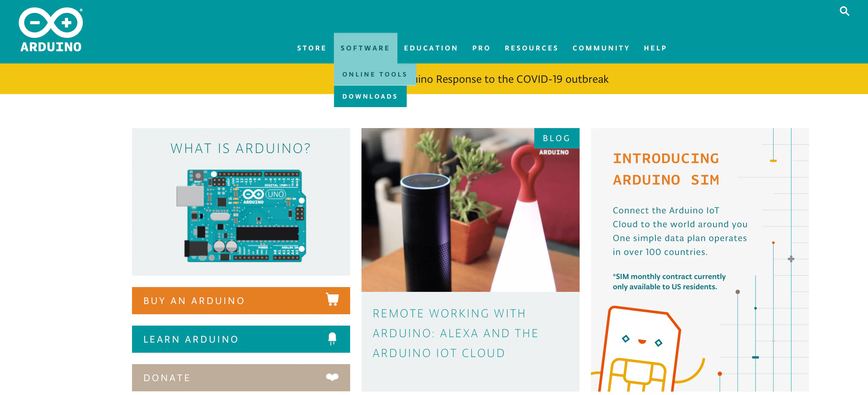Open the COVID-19 response banner link
The height and width of the screenshot is (395, 868).
[512, 79]
